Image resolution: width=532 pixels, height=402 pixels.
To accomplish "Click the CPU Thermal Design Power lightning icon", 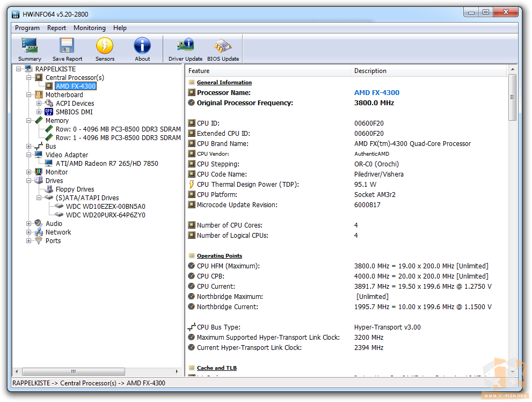I will [191, 184].
